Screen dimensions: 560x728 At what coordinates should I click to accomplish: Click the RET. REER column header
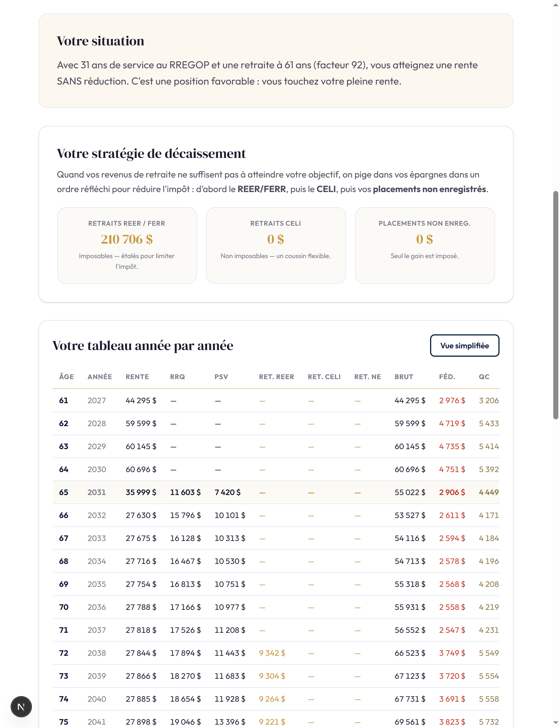276,377
